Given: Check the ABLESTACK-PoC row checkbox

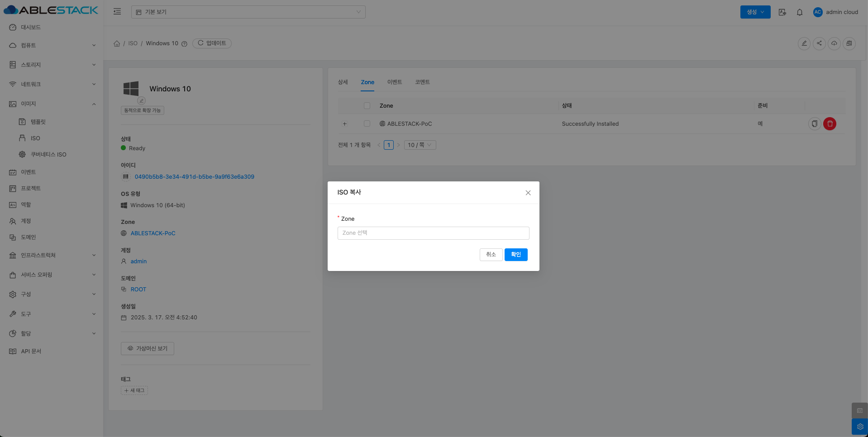Looking at the screenshot, I should click(367, 123).
